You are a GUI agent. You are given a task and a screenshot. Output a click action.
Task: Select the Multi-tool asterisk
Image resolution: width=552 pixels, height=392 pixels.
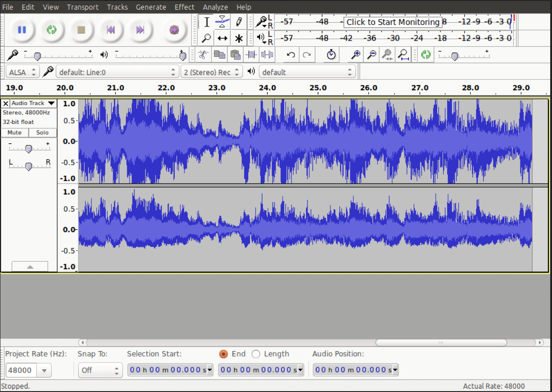(238, 38)
